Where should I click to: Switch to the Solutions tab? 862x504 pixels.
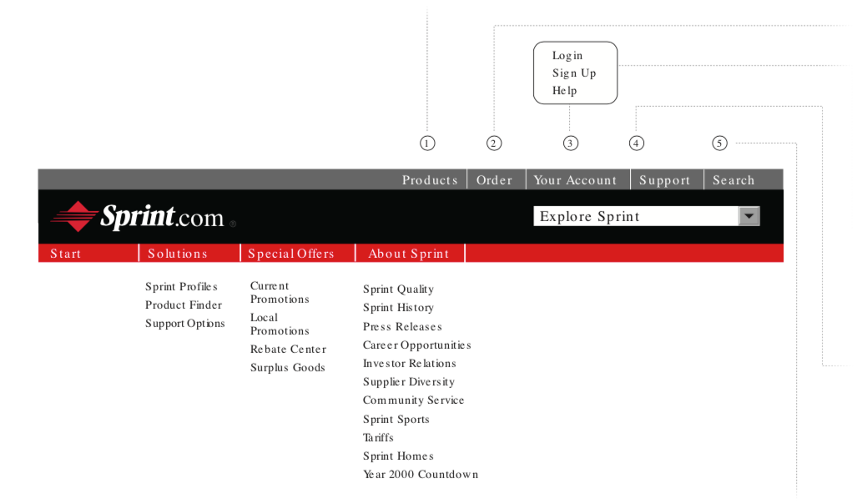tap(178, 254)
